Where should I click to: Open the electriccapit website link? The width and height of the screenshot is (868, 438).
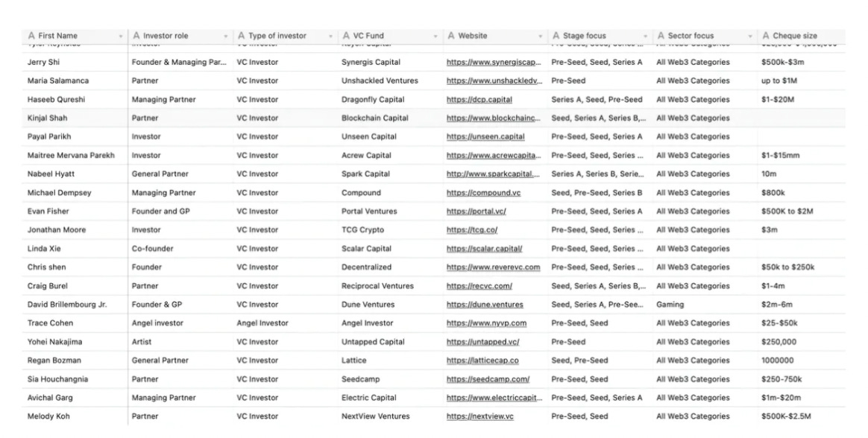494,398
